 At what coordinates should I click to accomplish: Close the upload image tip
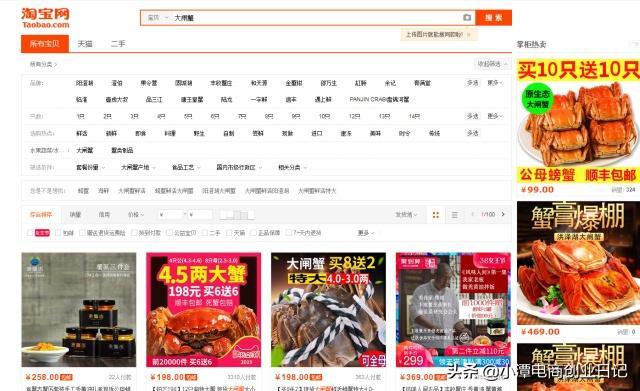pos(469,35)
